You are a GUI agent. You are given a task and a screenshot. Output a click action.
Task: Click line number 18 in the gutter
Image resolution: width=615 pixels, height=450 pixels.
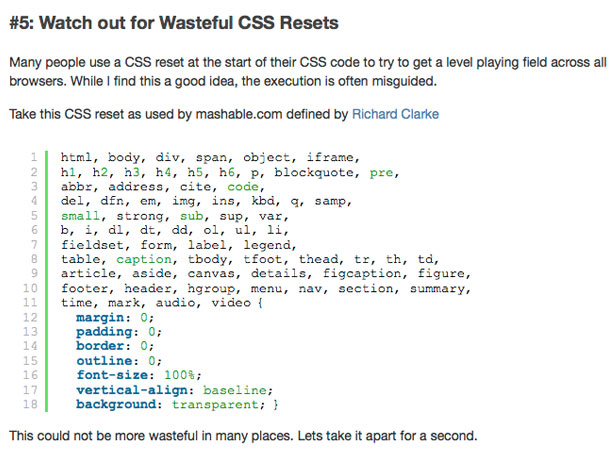(31, 404)
